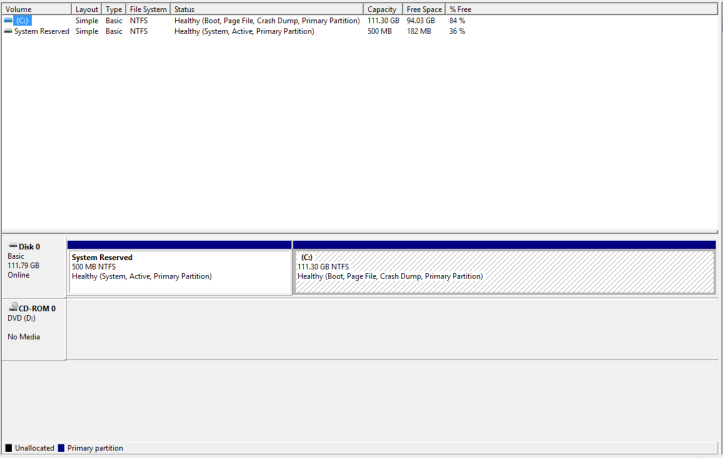Select the System Reserved volume name in list
This screenshot has width=723, height=458.
(41, 31)
